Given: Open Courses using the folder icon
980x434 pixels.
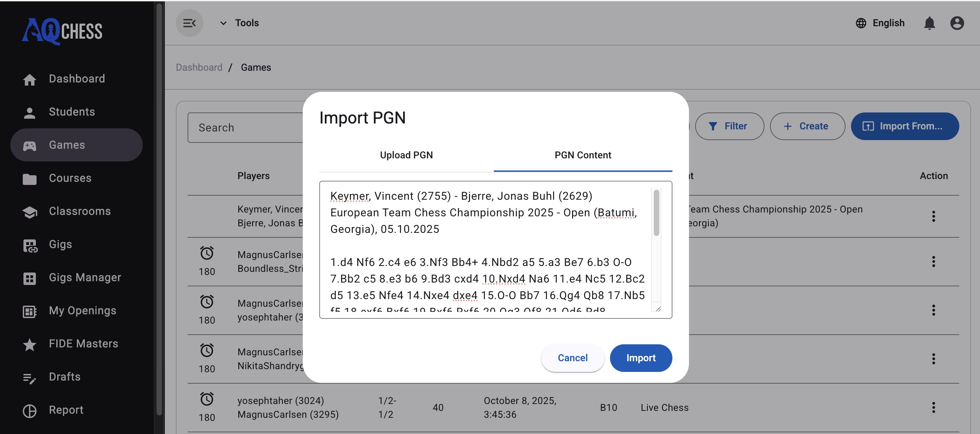Looking at the screenshot, I should point(30,178).
